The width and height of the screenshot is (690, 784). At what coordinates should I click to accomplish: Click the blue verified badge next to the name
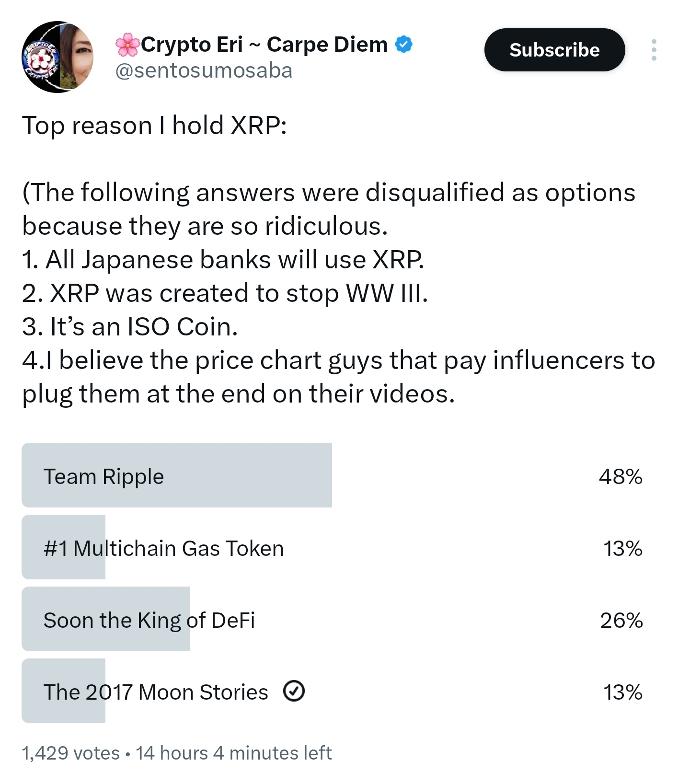point(404,44)
